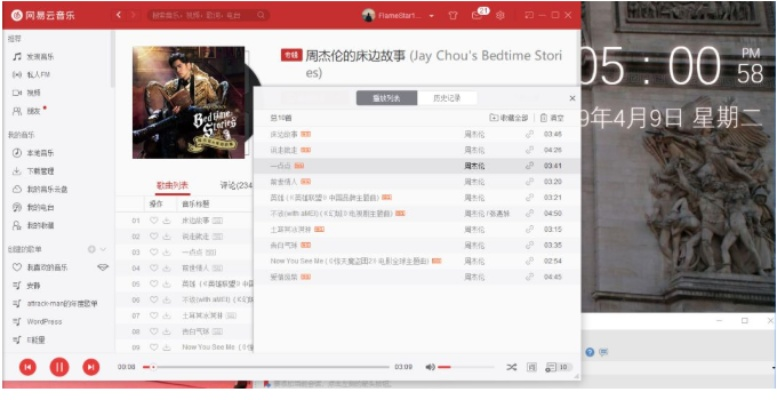Pause playback with the red pause button
The width and height of the screenshot is (777, 400).
(x=59, y=367)
